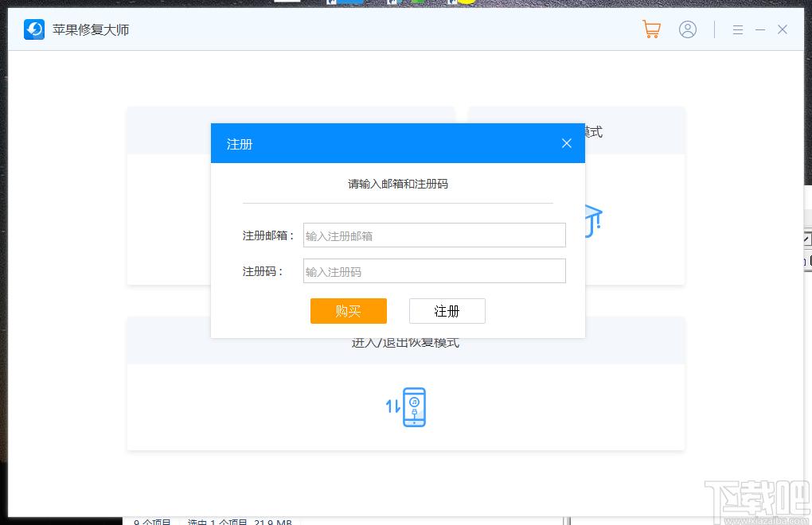
Task: Click the blue 注册 dialog title text
Action: click(240, 144)
